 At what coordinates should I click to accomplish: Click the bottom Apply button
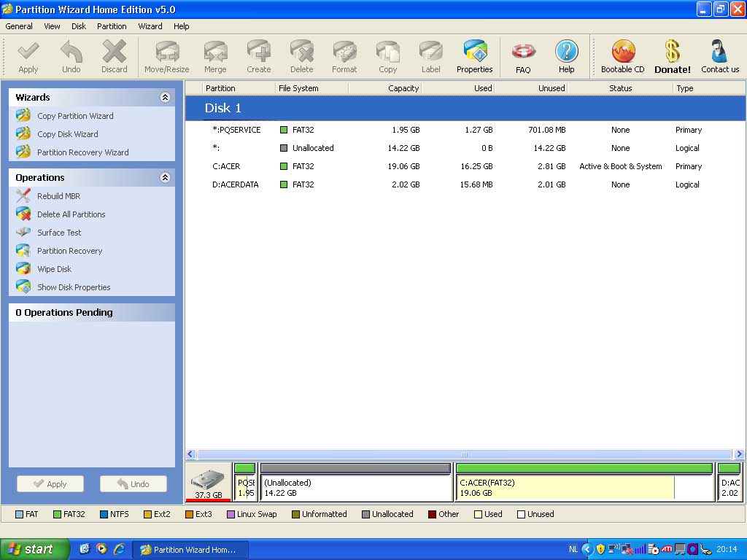pyautogui.click(x=50, y=484)
